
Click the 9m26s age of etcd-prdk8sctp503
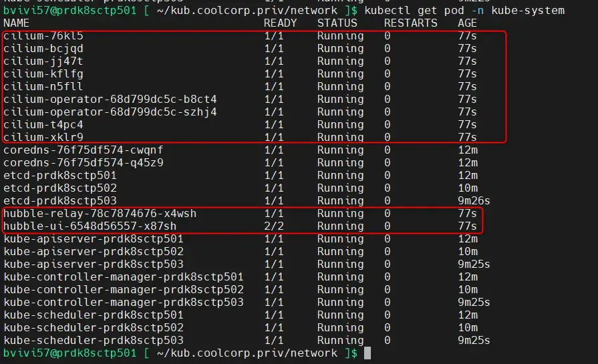(474, 201)
